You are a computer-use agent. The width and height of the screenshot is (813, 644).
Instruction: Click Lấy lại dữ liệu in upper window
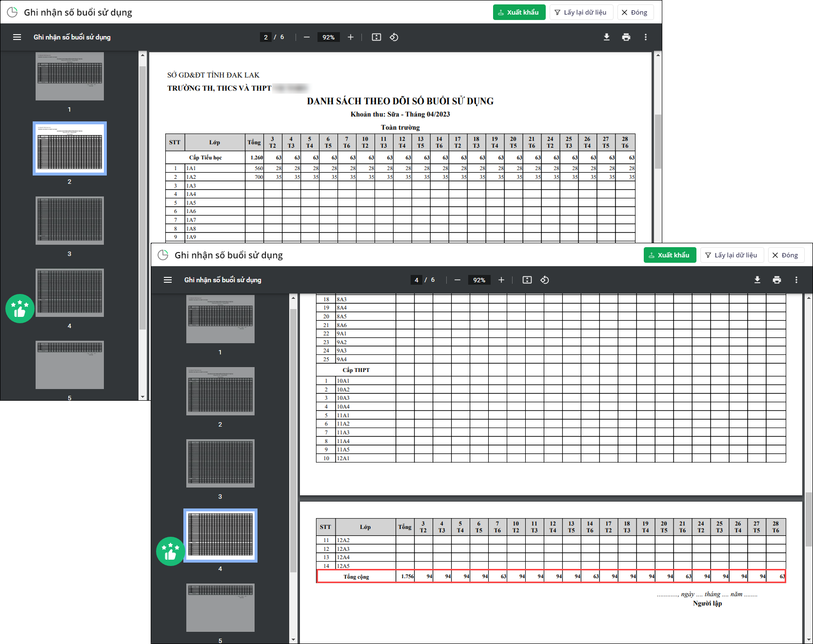pyautogui.click(x=581, y=12)
